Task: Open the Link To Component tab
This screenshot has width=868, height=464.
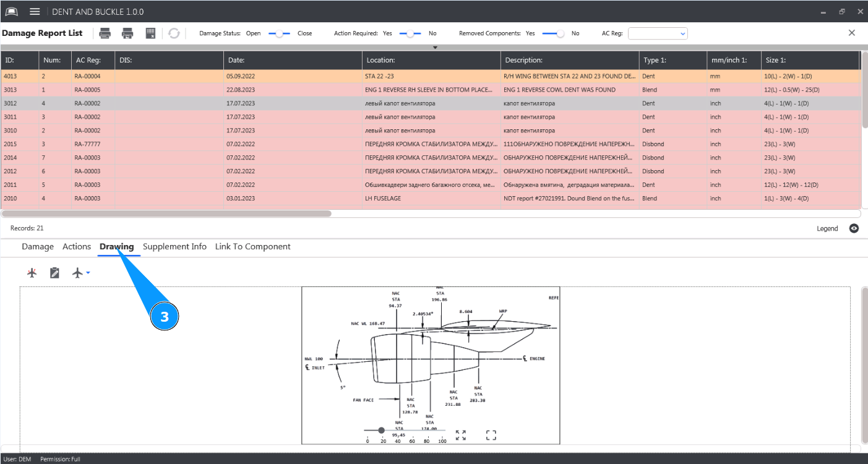Action: (x=252, y=246)
